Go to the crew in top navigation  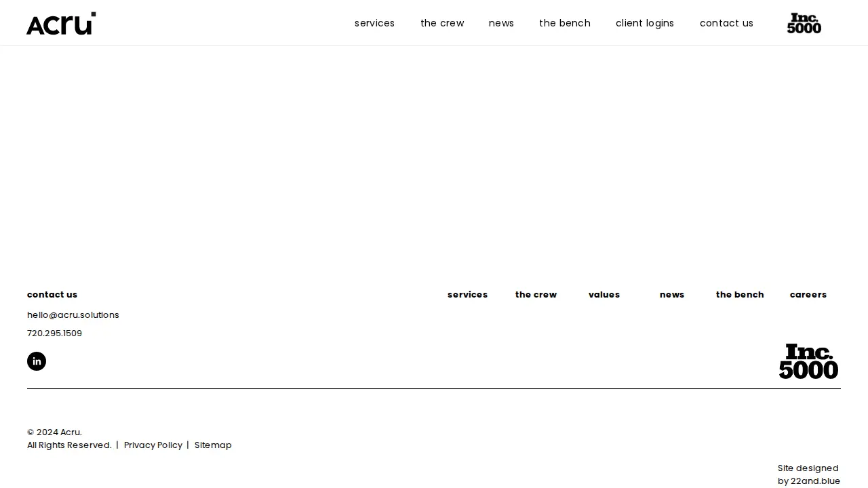tap(442, 23)
